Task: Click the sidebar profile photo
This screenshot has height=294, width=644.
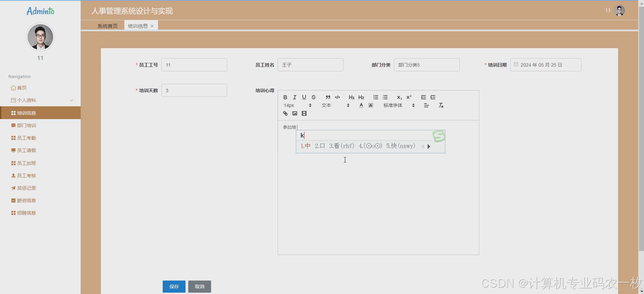Action: tap(40, 37)
